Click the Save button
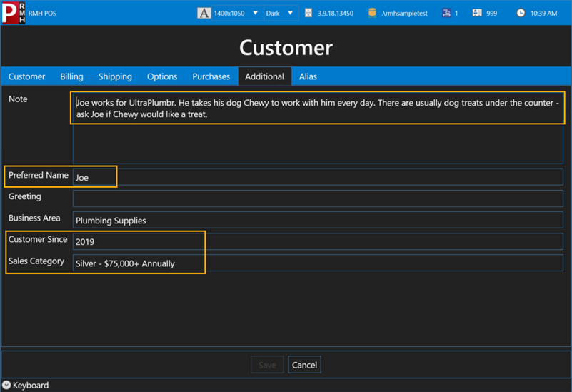The image size is (572, 392). coord(267,365)
